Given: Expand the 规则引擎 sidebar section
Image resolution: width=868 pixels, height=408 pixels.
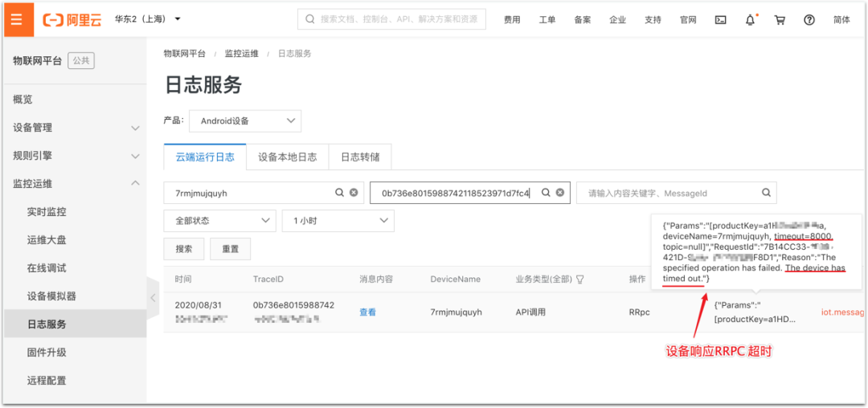Looking at the screenshot, I should (x=76, y=156).
